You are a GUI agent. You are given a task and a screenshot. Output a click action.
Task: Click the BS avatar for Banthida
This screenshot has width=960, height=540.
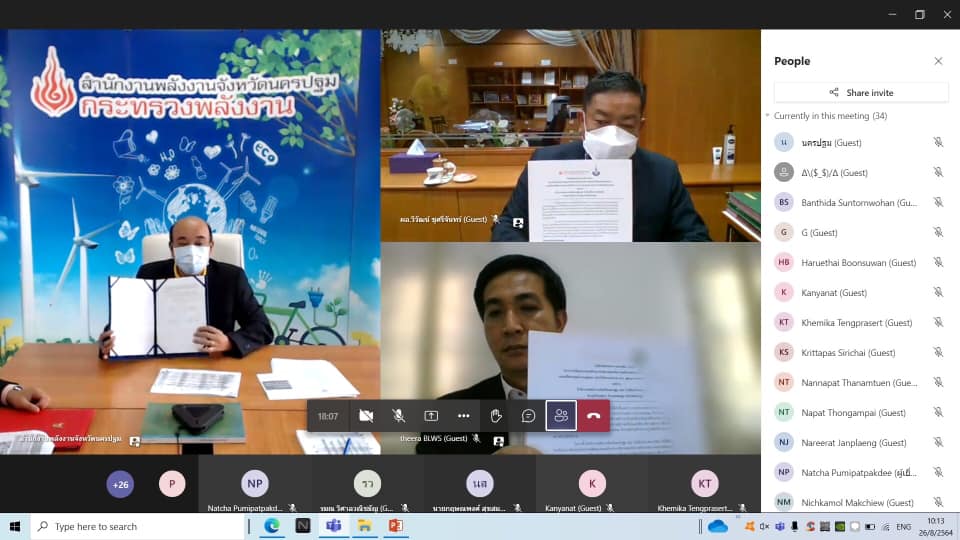[x=784, y=202]
